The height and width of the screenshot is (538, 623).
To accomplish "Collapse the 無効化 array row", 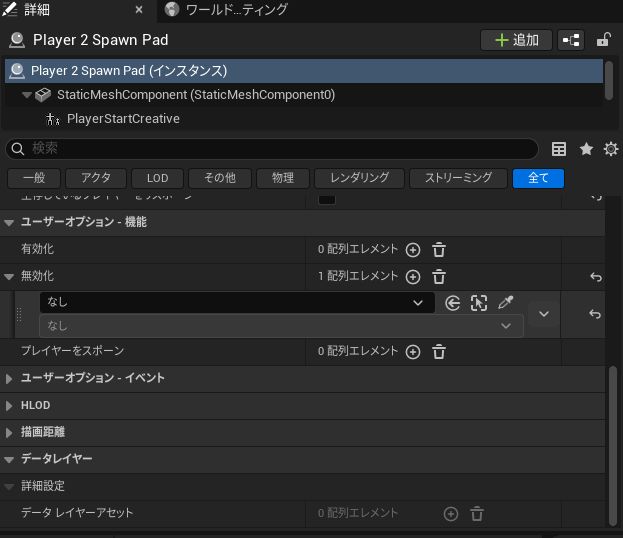I will point(9,277).
